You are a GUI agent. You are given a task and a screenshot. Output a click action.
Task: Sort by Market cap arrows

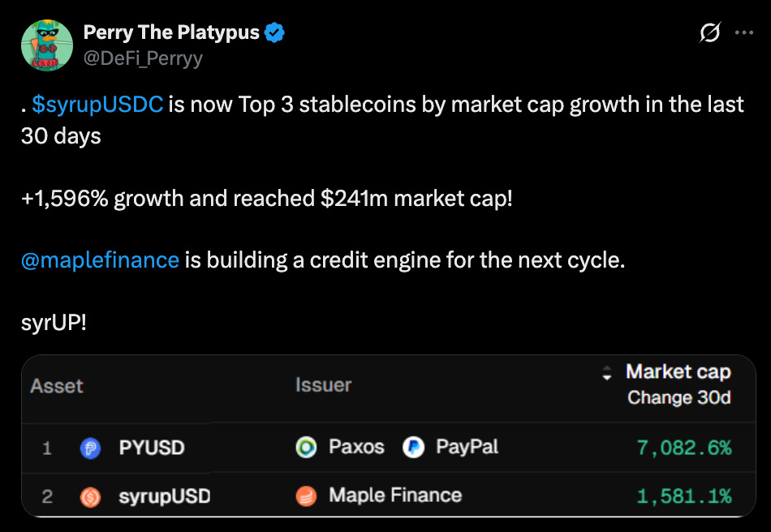[x=607, y=372]
